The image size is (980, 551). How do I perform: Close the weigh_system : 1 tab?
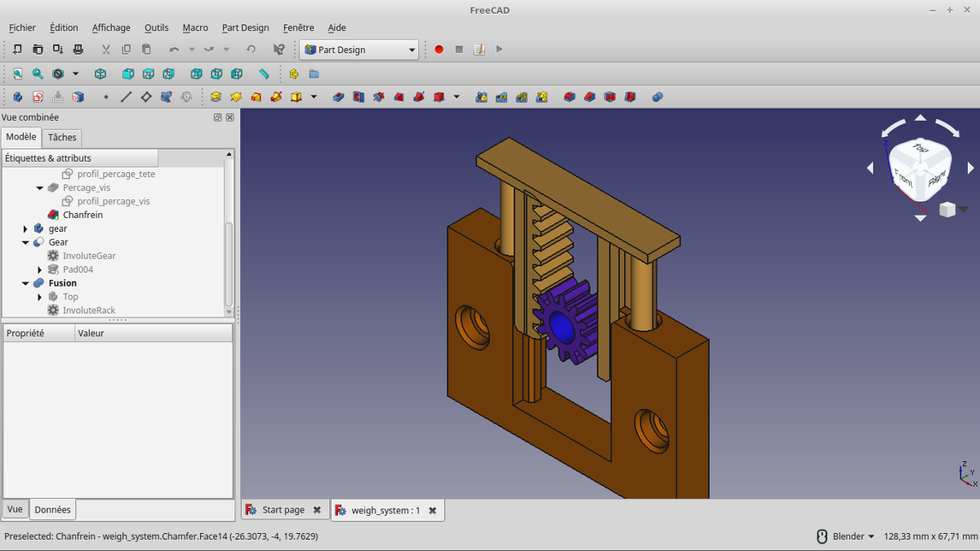[433, 511]
